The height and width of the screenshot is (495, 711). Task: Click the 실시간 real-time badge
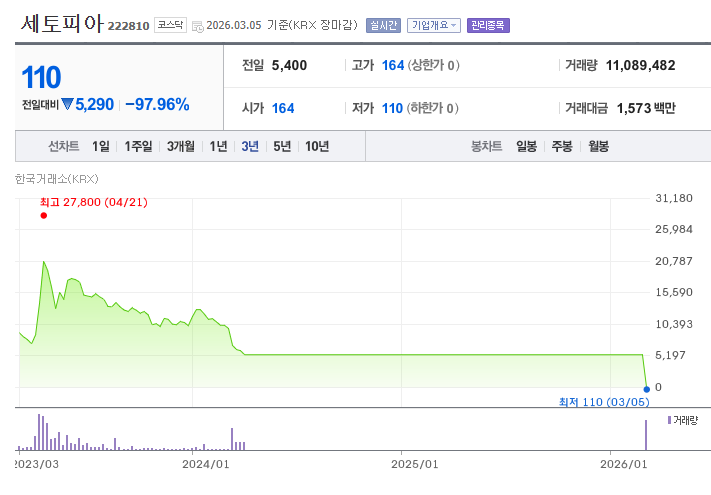click(x=383, y=25)
